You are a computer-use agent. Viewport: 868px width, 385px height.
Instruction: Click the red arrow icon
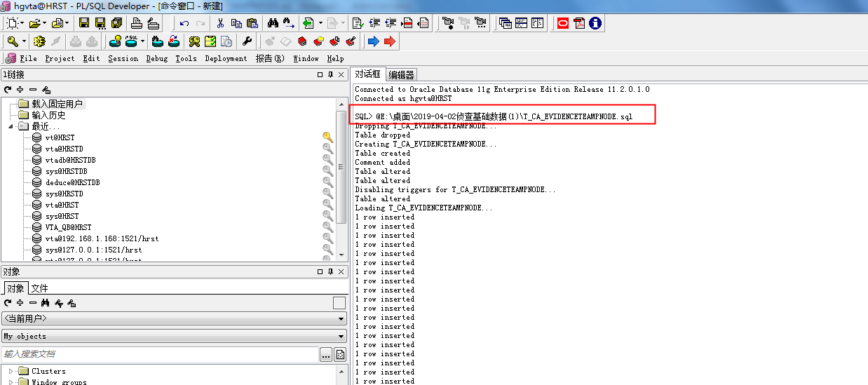[x=390, y=41]
